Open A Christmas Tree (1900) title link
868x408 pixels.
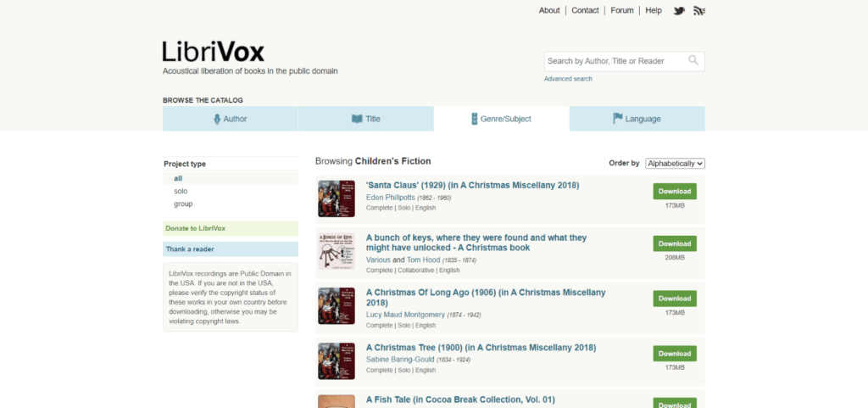[481, 348]
